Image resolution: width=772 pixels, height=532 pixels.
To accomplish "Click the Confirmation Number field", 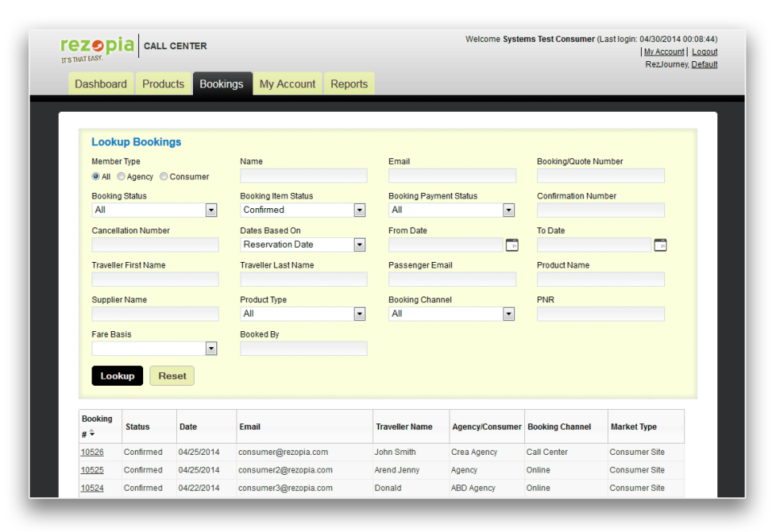I will [601, 210].
